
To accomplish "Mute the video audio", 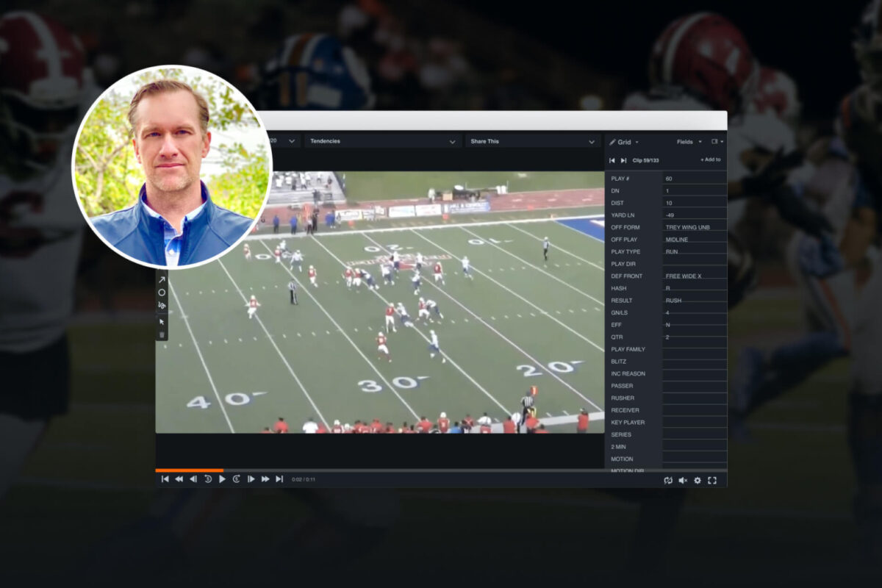I will point(682,480).
